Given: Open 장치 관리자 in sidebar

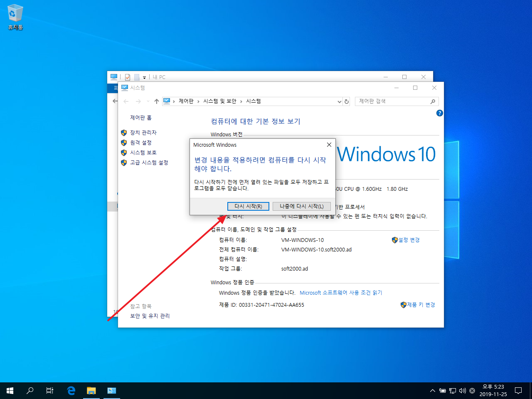Looking at the screenshot, I should (x=143, y=133).
